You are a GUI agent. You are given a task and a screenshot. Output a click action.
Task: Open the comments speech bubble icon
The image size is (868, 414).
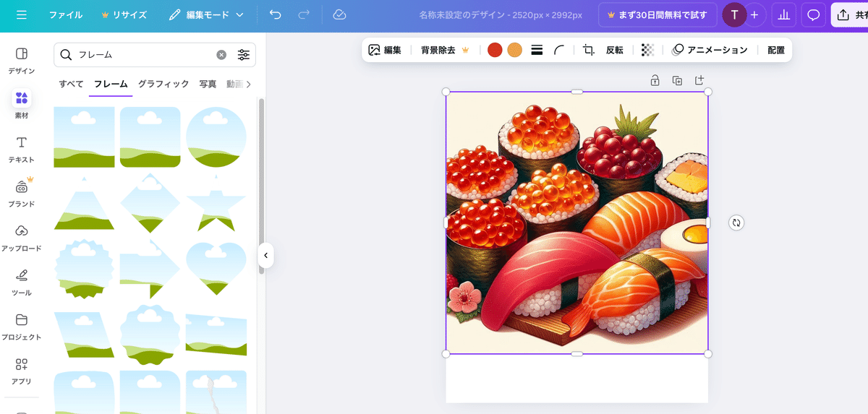click(x=814, y=14)
